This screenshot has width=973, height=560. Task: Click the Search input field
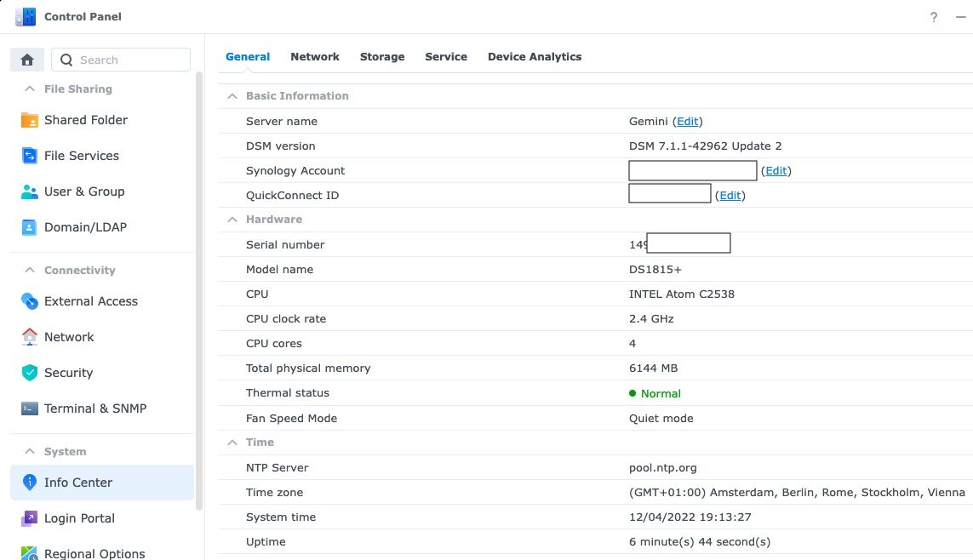[x=121, y=60]
